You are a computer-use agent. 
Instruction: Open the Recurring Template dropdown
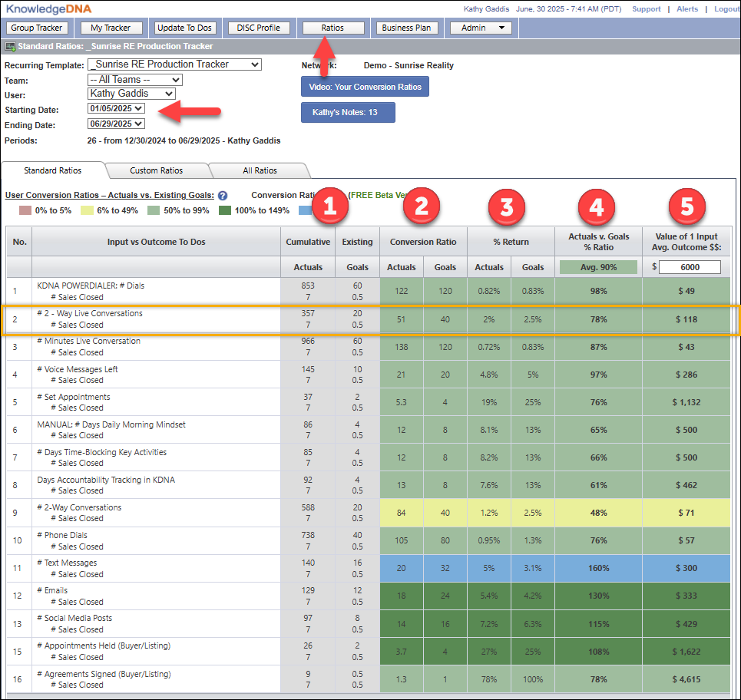click(x=174, y=64)
